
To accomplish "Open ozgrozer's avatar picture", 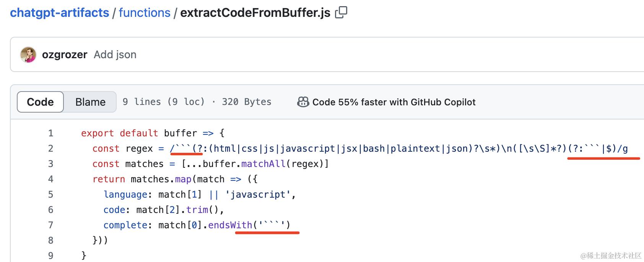I will click(x=28, y=55).
